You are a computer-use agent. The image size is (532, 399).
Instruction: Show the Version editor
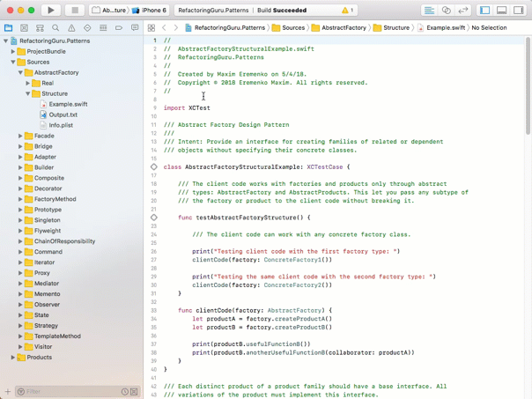pos(463,11)
